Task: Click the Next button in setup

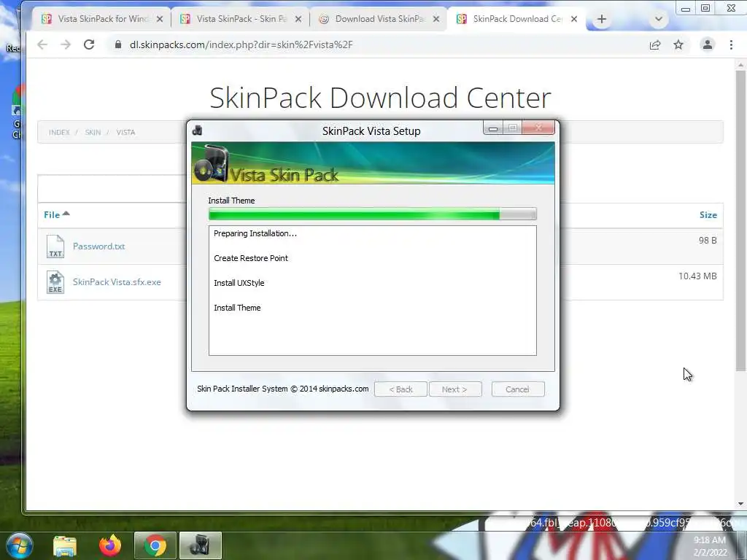Action: 455,389
